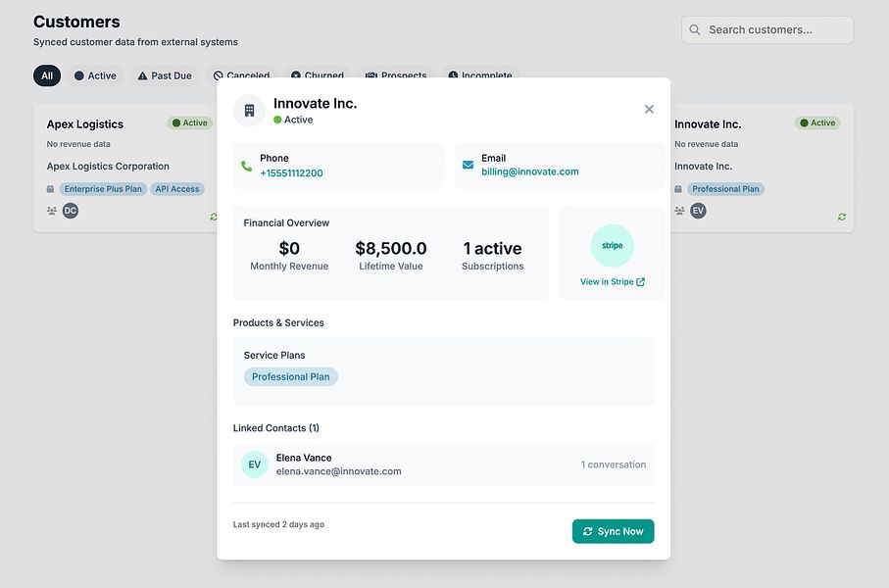Image resolution: width=889 pixels, height=588 pixels.
Task: Click Enterprise Plus Plan tag
Action: click(x=103, y=189)
